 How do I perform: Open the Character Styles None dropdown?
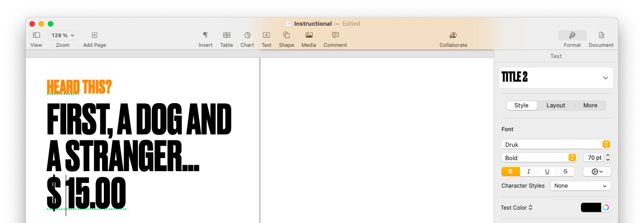pos(581,186)
